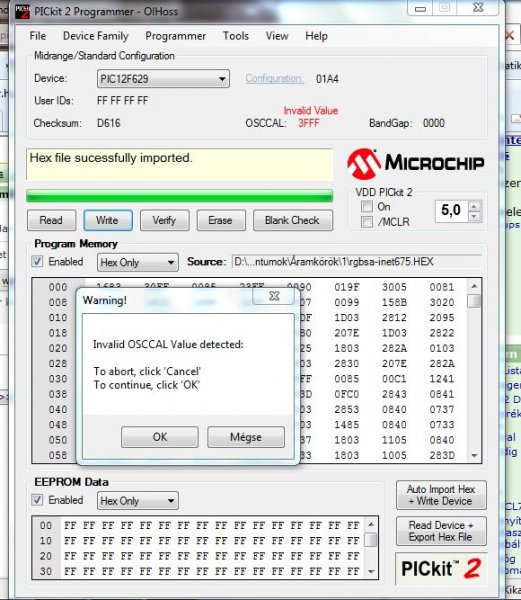Click the EEPROM Data scrollbar thumb
Viewport: 521px width, 600px height.
coord(371,540)
